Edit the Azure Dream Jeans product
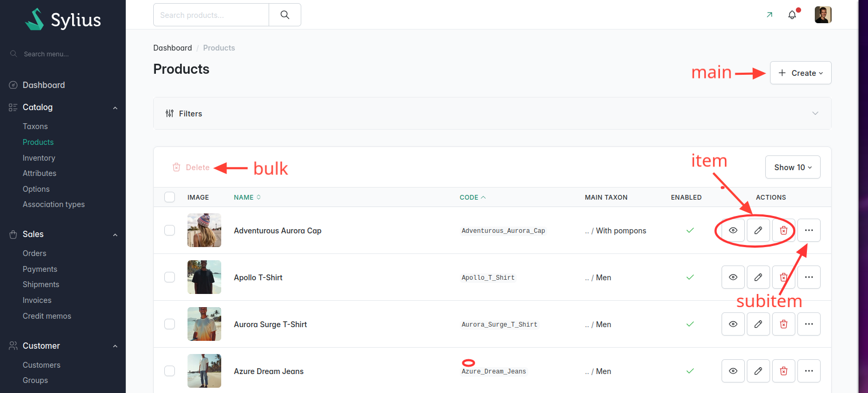Screen dimensions: 868x393 [758, 371]
